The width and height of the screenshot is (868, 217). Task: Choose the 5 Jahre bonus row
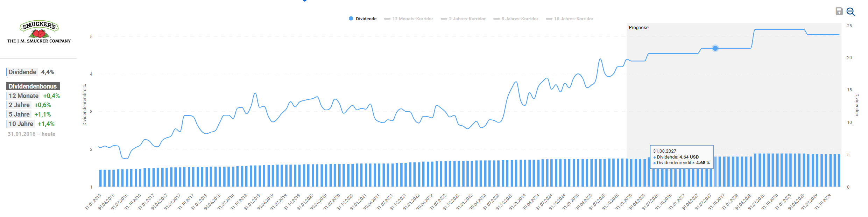click(x=29, y=114)
